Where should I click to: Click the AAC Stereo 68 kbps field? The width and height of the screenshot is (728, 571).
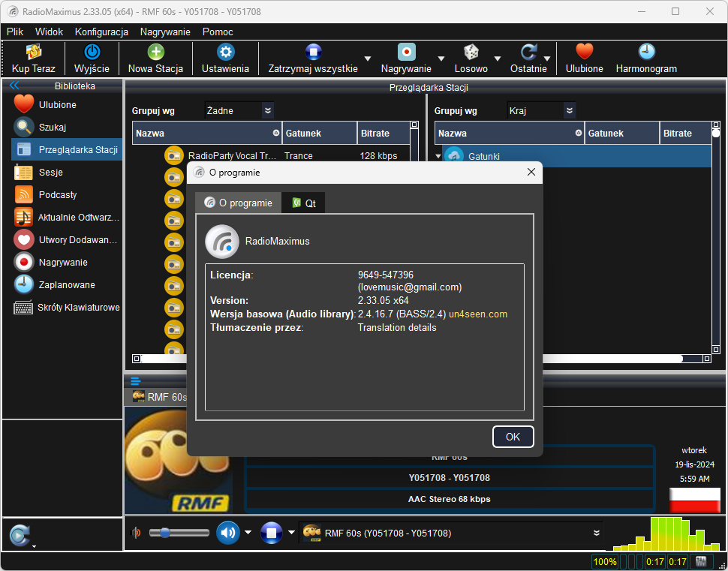pos(449,500)
